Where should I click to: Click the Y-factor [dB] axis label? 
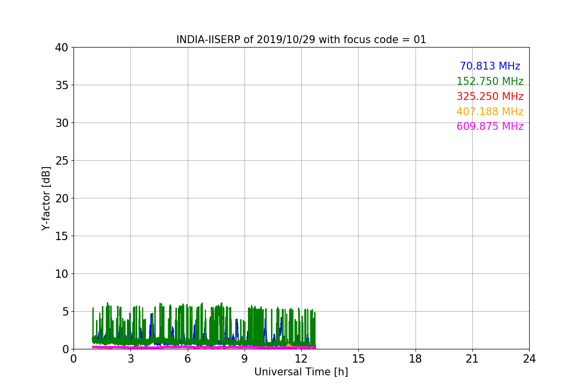point(46,198)
